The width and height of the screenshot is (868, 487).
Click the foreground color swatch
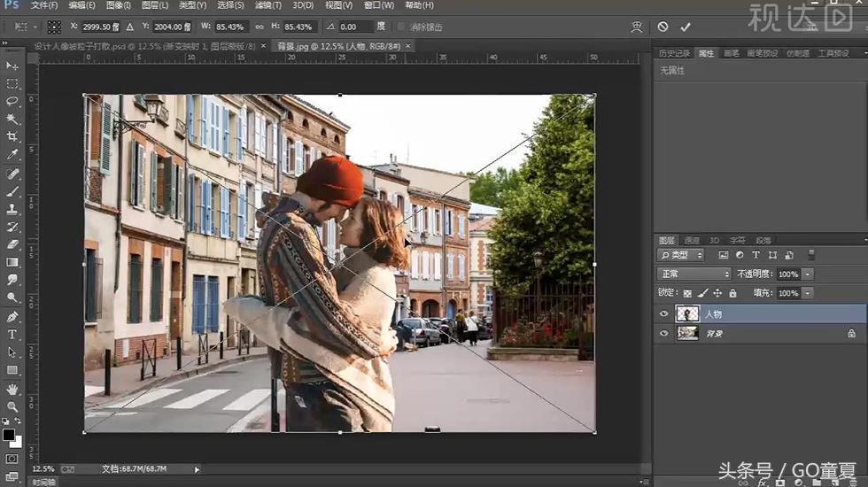pyautogui.click(x=9, y=436)
